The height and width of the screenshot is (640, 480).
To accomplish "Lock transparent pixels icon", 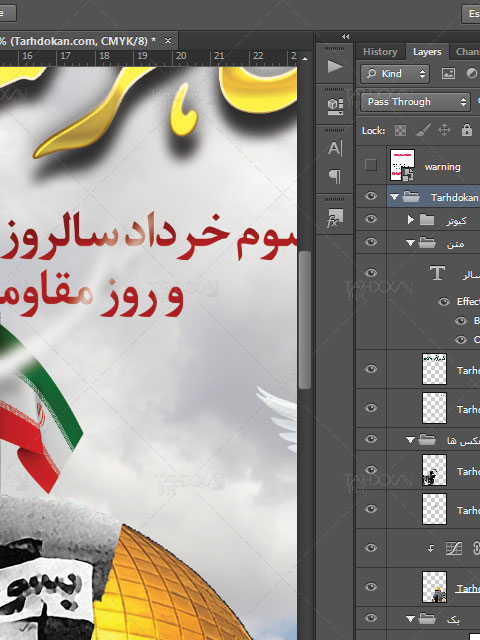I will [400, 130].
